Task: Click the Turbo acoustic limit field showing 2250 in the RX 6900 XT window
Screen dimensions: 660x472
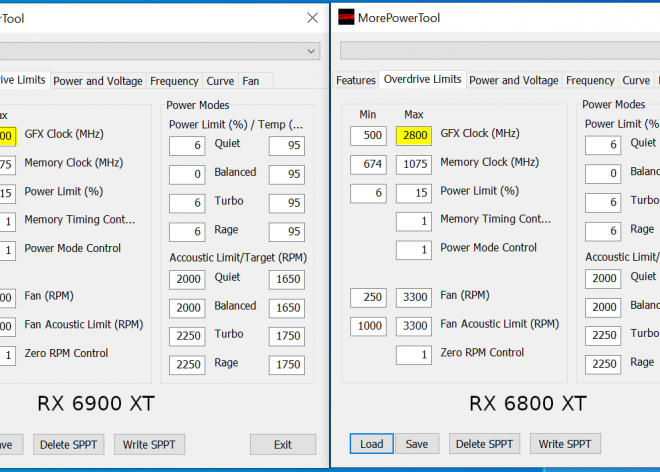Action: click(x=187, y=336)
